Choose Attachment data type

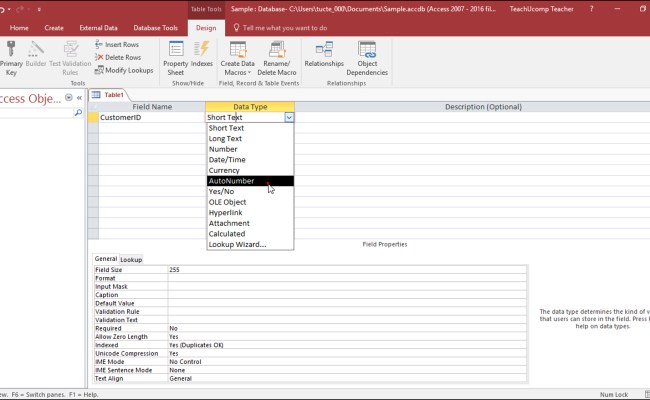pos(250,223)
